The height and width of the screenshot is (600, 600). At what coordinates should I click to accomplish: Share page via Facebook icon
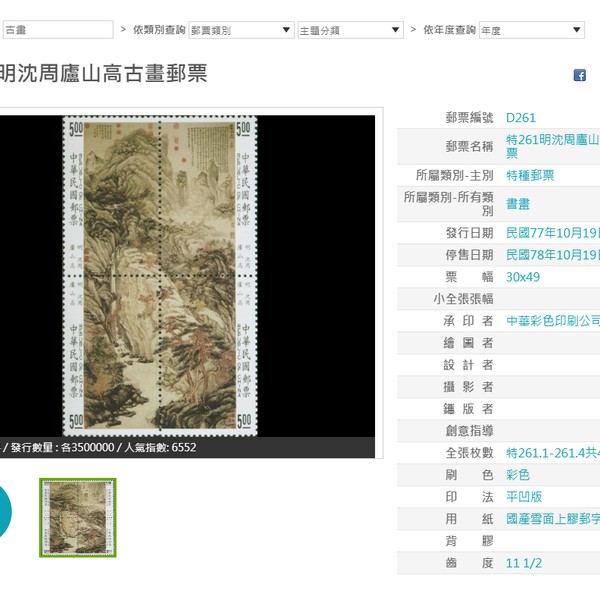(580, 75)
